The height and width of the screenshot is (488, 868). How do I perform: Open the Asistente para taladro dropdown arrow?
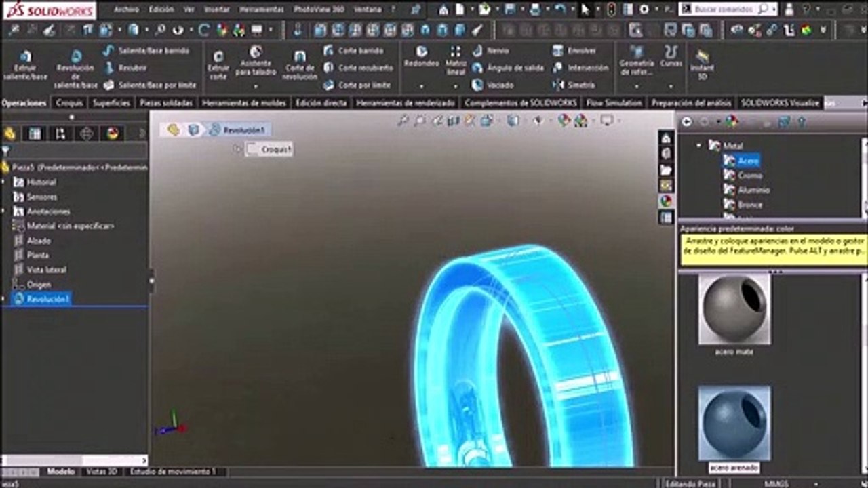[x=256, y=86]
